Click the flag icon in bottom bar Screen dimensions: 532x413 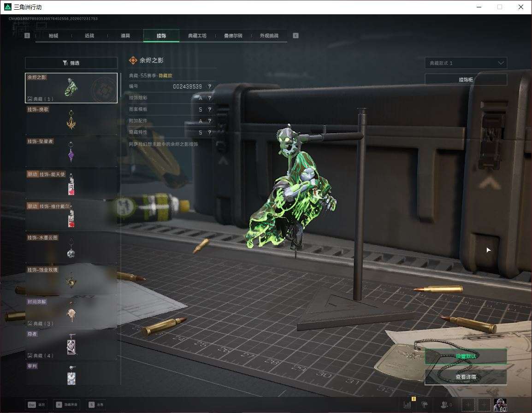tap(425, 405)
